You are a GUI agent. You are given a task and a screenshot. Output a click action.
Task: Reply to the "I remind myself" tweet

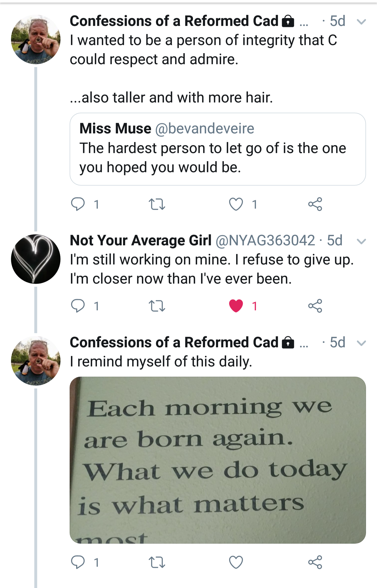[78, 562]
